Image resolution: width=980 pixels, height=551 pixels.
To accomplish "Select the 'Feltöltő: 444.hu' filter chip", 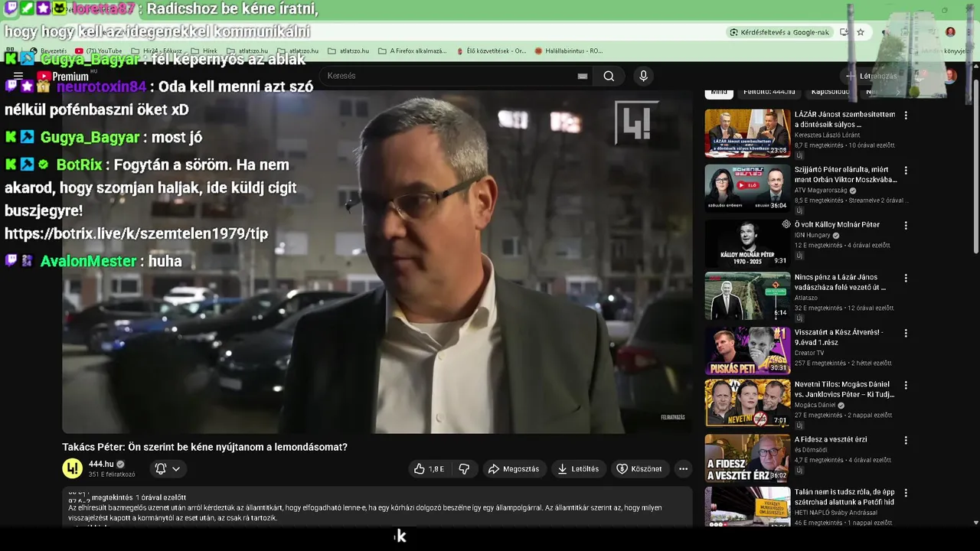I will coord(769,92).
